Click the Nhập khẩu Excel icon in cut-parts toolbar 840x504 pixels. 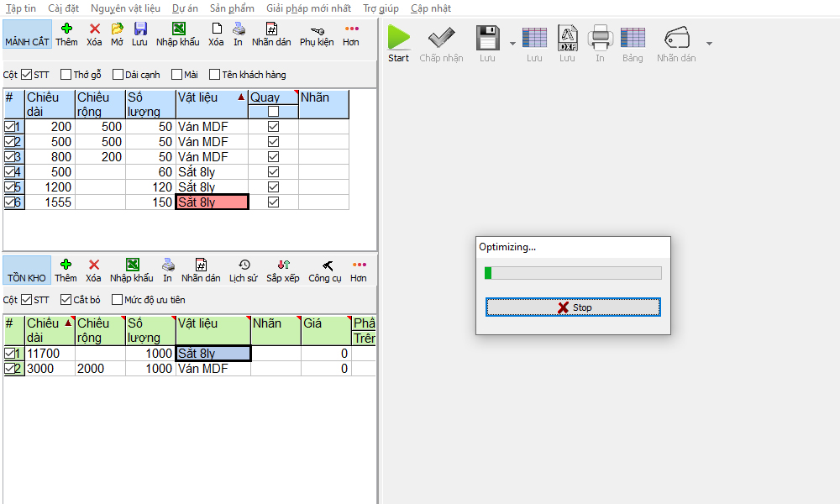[x=178, y=29]
